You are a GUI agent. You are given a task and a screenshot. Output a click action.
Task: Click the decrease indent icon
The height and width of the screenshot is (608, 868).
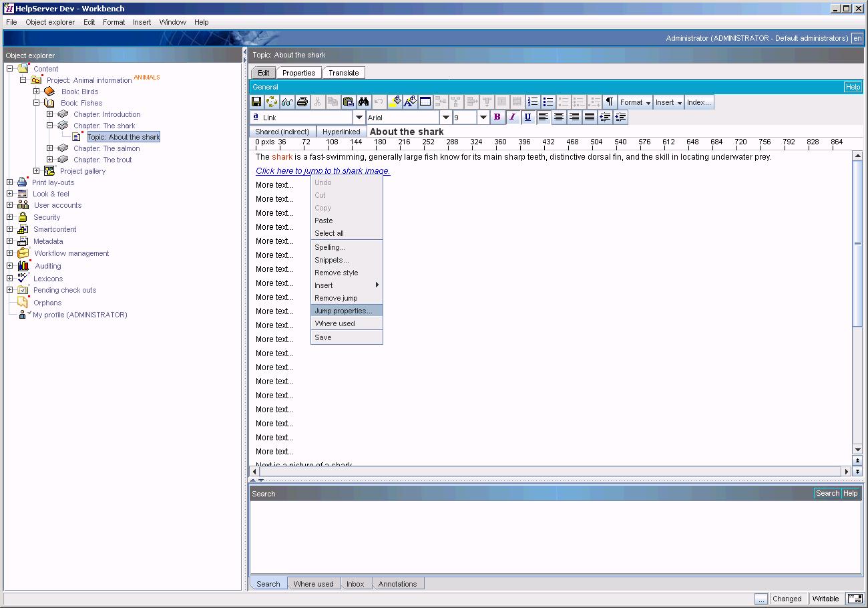(x=605, y=117)
